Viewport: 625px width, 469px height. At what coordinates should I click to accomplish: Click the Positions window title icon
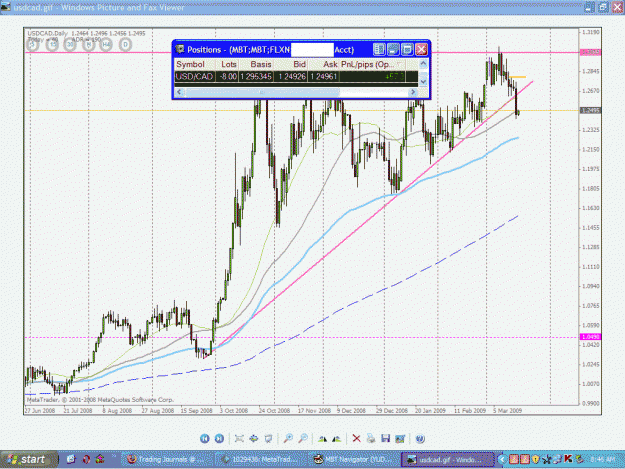click(x=180, y=49)
